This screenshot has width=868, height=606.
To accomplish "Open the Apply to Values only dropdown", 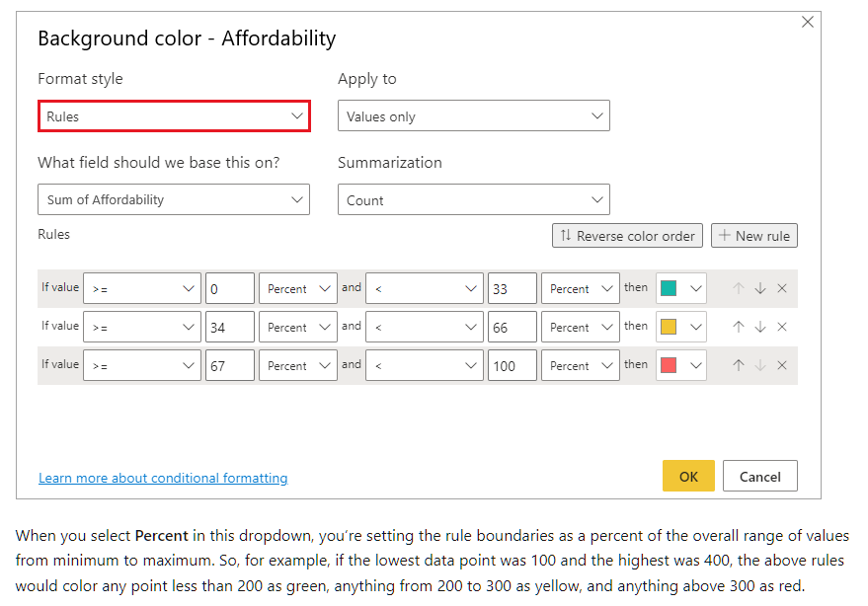I will tap(474, 115).
